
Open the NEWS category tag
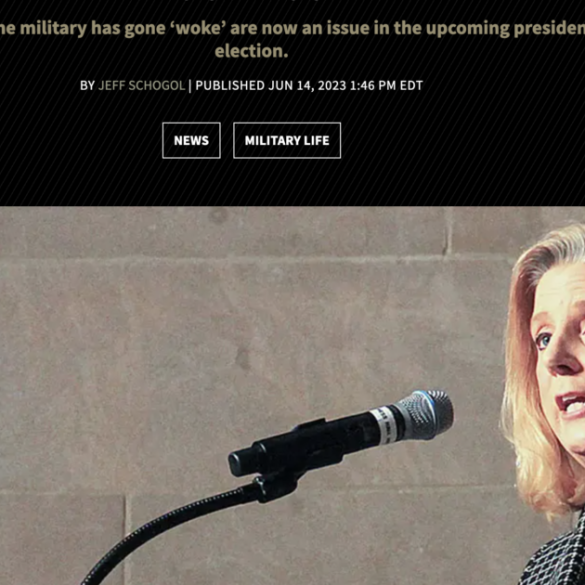[x=191, y=140]
